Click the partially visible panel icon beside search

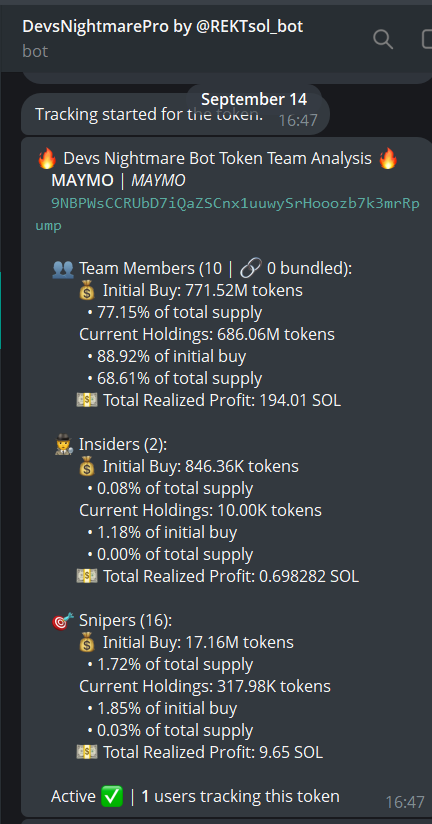pos(427,39)
